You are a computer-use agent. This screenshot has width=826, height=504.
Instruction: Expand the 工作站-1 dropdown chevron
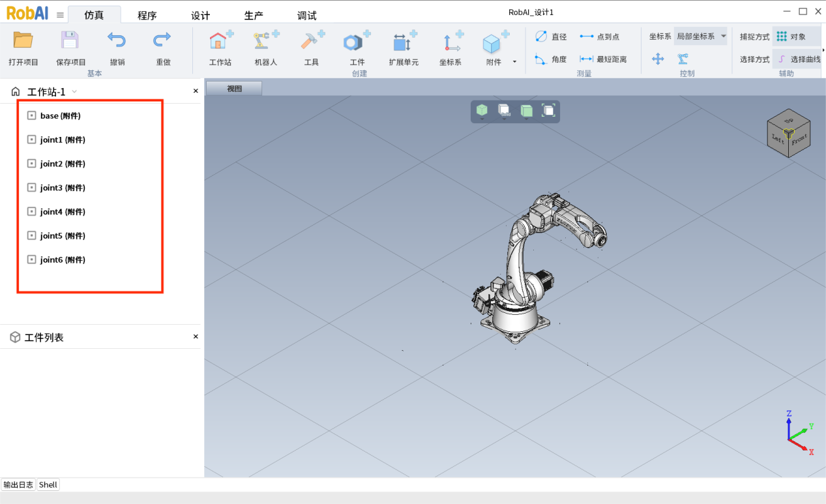[74, 92]
